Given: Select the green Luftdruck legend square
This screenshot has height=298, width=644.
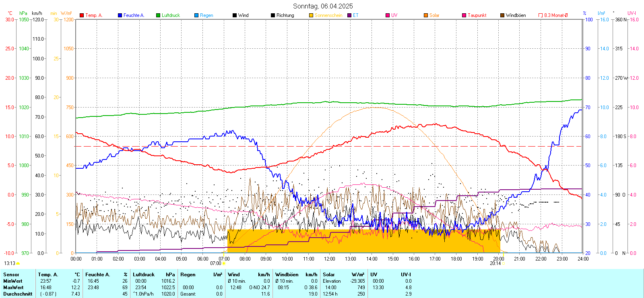Looking at the screenshot, I should pyautogui.click(x=158, y=15).
